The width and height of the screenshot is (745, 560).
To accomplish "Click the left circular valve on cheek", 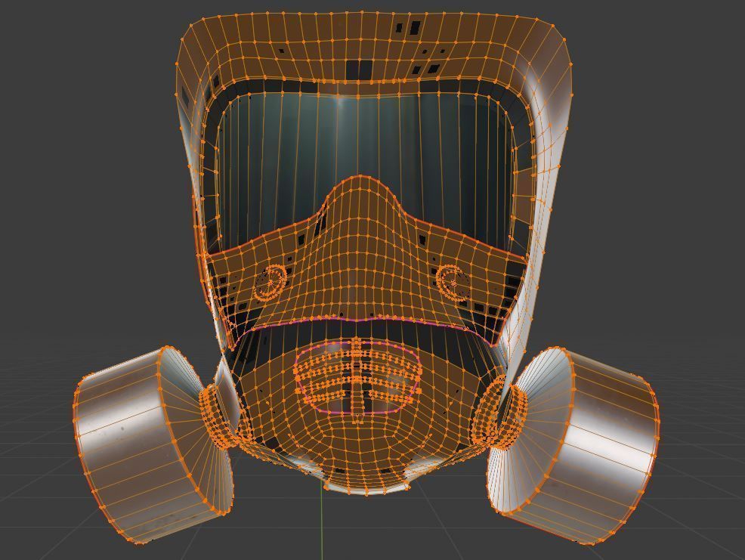I will (270, 282).
